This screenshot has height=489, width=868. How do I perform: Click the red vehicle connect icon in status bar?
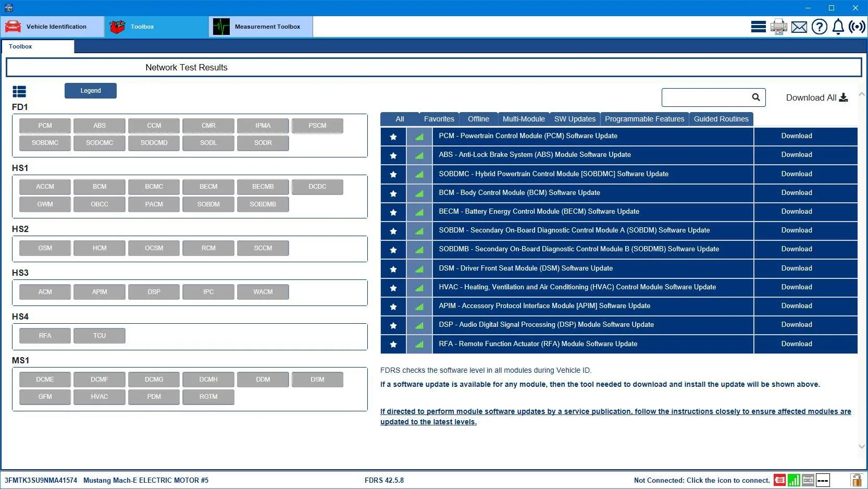coord(780,480)
